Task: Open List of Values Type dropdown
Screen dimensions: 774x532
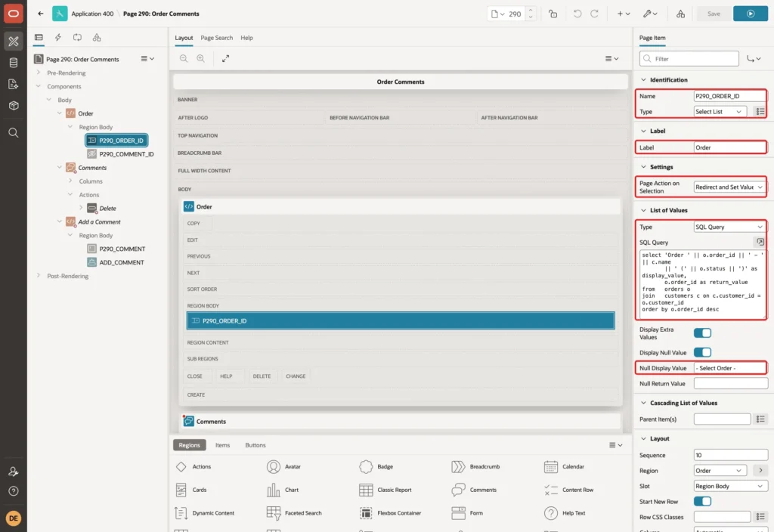Action: pos(730,227)
